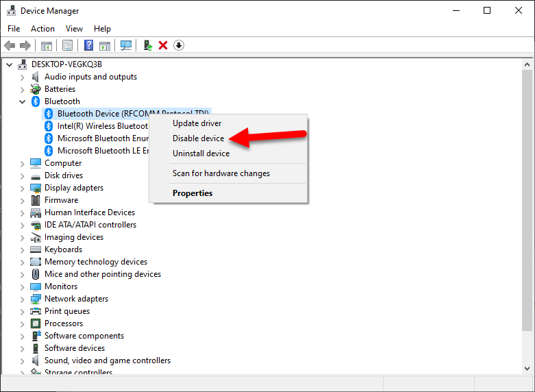Viewport: 535px width, 392px height.
Task: Click the Update device driver toolbar icon
Action: pyautogui.click(x=147, y=45)
